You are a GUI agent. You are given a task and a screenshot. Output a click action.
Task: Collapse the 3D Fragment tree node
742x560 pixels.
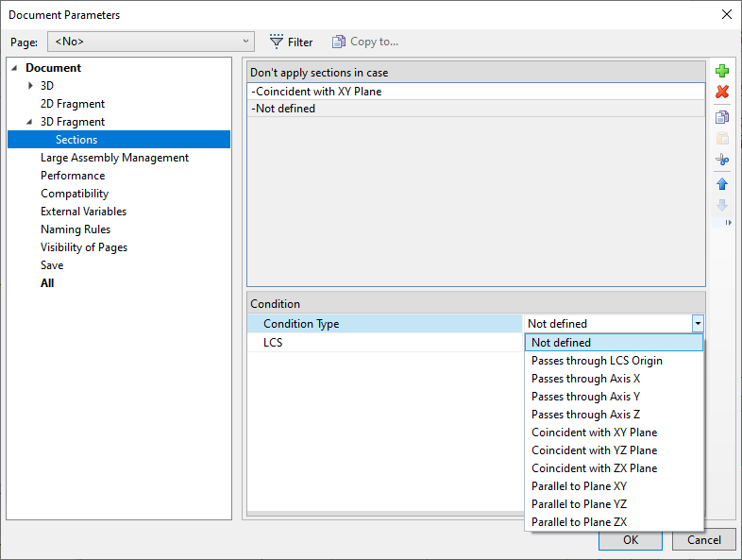coord(31,122)
